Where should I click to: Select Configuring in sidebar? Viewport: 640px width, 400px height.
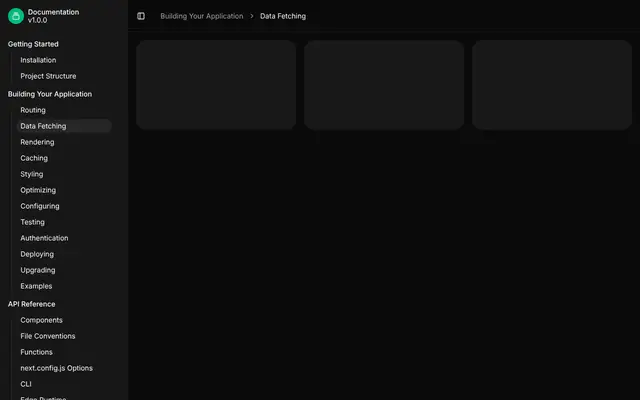pos(40,206)
